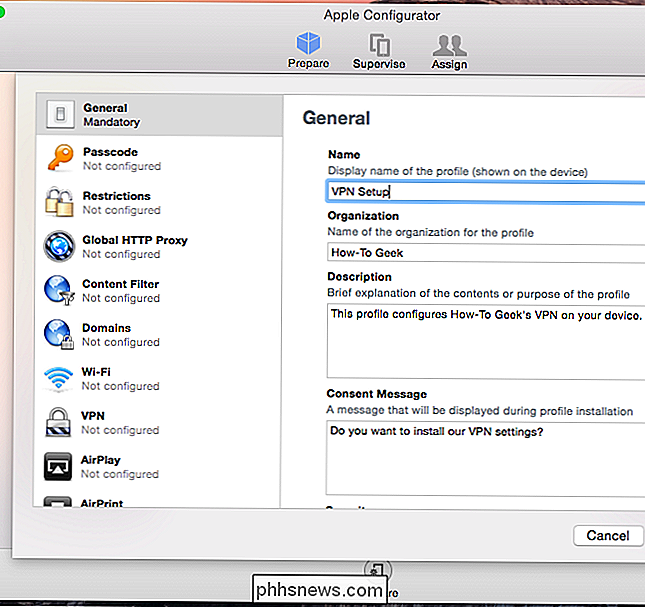Choose Global HTTP Proxy payload label
645x607 pixels.
[x=135, y=240]
